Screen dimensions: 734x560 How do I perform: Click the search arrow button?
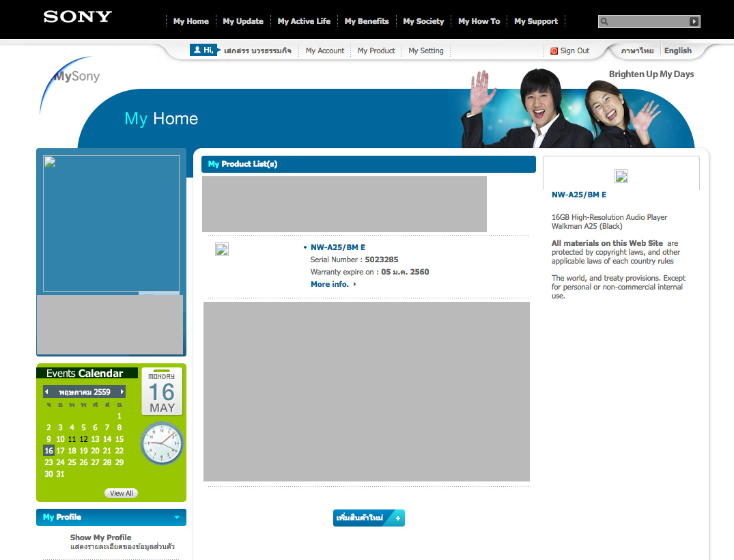click(694, 22)
